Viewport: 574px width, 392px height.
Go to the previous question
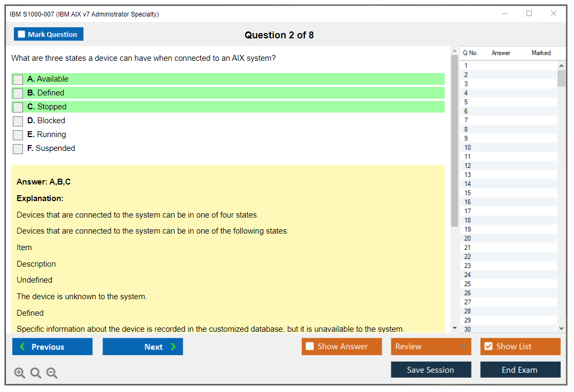[52, 347]
